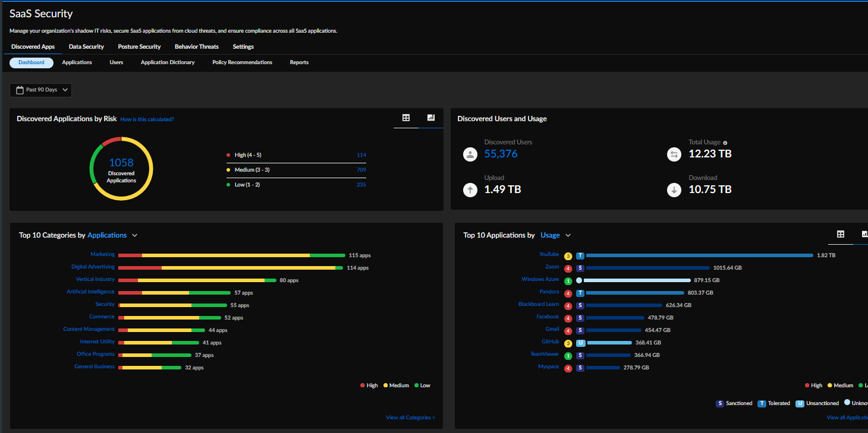Open the Policy Recommendations sub-tab
This screenshot has width=868, height=433.
tap(242, 62)
